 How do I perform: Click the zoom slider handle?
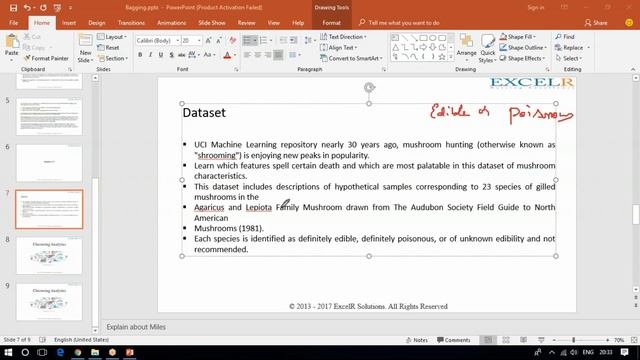tap(573, 340)
